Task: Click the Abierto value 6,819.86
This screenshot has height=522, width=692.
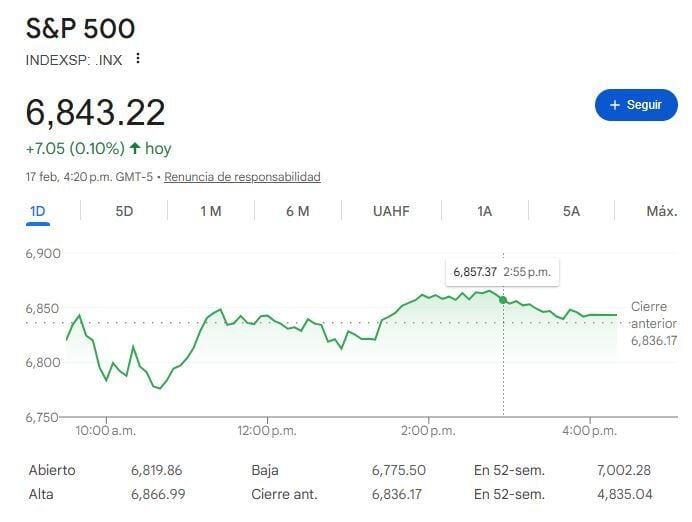Action: 157,470
